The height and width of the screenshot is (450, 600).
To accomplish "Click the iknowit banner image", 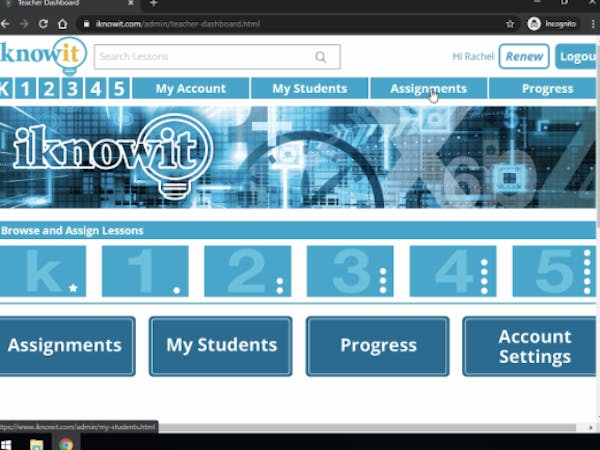I will [298, 157].
